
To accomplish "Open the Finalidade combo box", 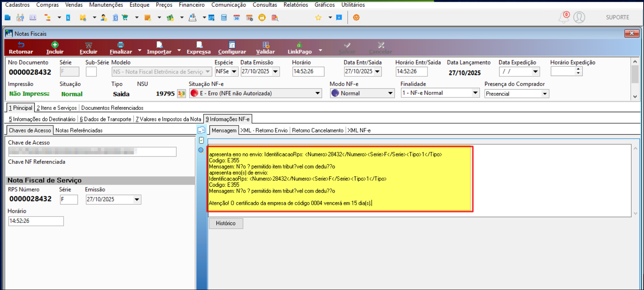I will coord(475,93).
